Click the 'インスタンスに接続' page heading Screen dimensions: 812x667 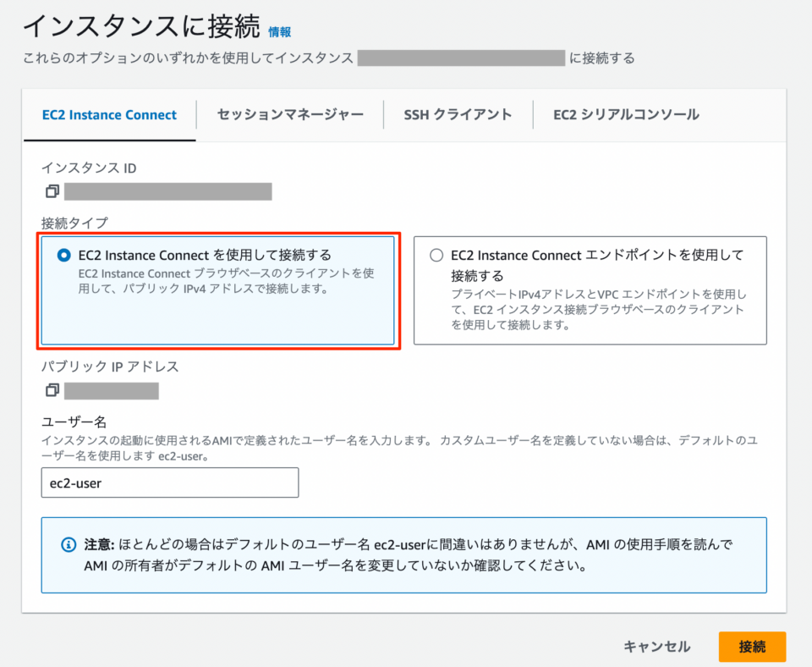tap(141, 26)
